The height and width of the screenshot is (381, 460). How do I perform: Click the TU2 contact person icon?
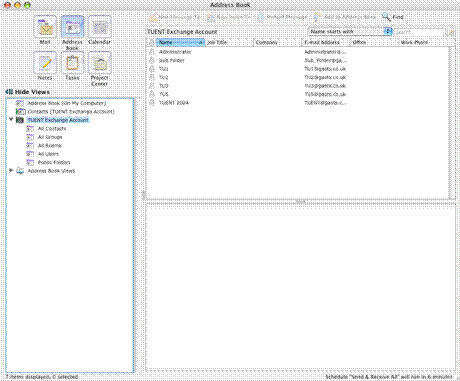[x=152, y=77]
